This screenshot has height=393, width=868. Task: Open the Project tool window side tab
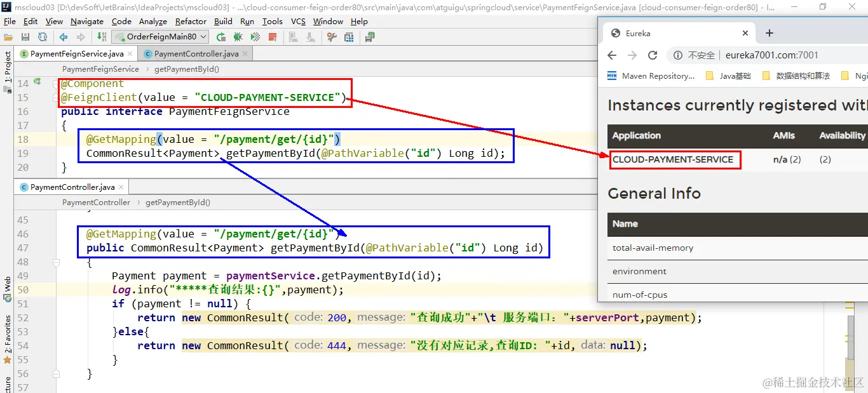(7, 67)
